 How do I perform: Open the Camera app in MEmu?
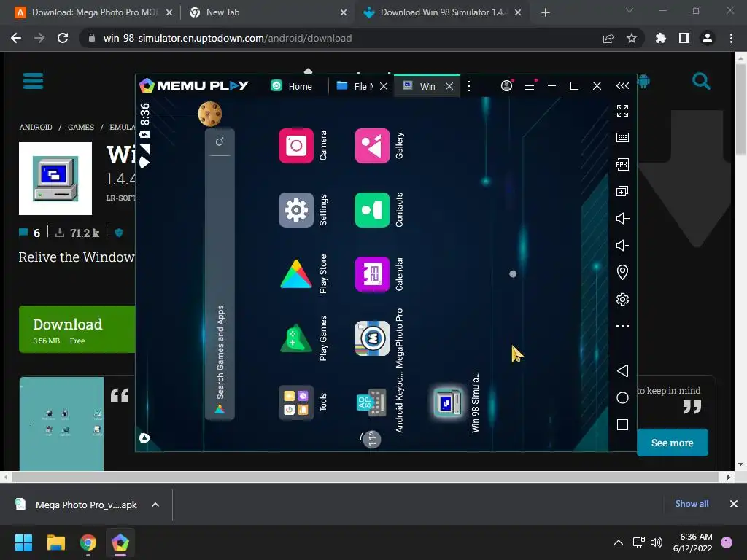296,145
